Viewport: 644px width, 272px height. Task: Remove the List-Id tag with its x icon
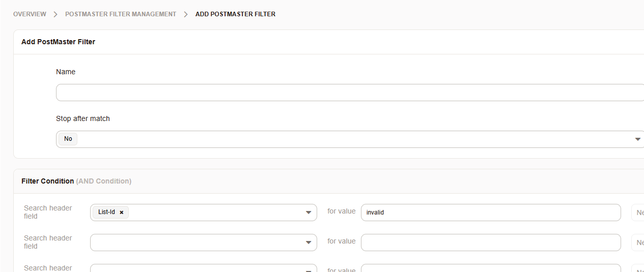coord(122,213)
